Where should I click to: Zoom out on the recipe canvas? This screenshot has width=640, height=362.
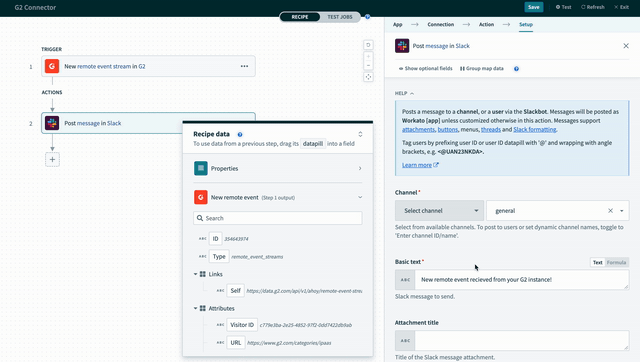coord(368,65)
